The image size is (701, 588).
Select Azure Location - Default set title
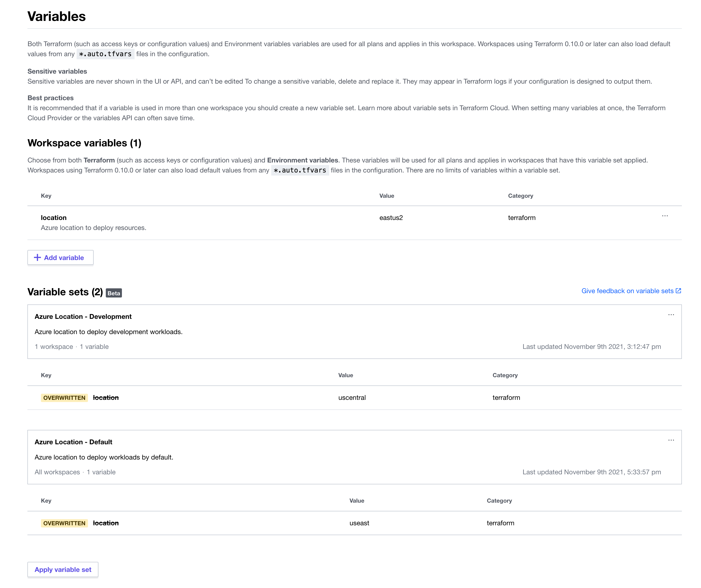pyautogui.click(x=73, y=442)
